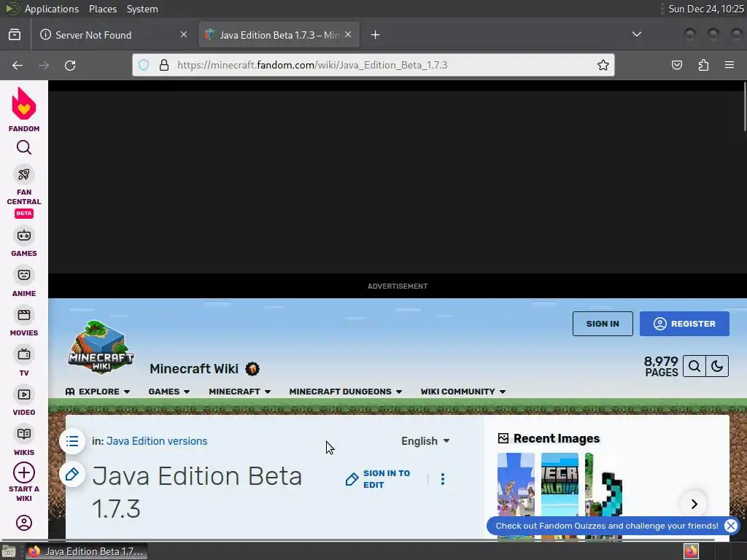Image resolution: width=747 pixels, height=560 pixels.
Task: Open the System menu
Action: (142, 9)
